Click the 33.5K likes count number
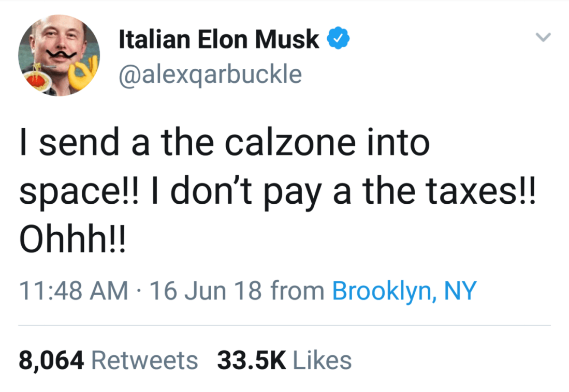 coord(252,360)
